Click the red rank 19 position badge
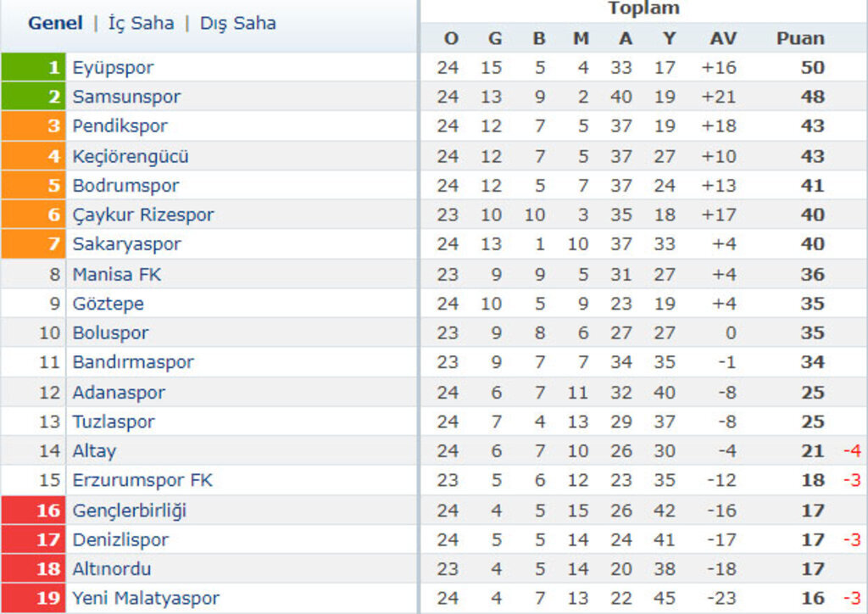The width and height of the screenshot is (868, 614). pyautogui.click(x=33, y=598)
